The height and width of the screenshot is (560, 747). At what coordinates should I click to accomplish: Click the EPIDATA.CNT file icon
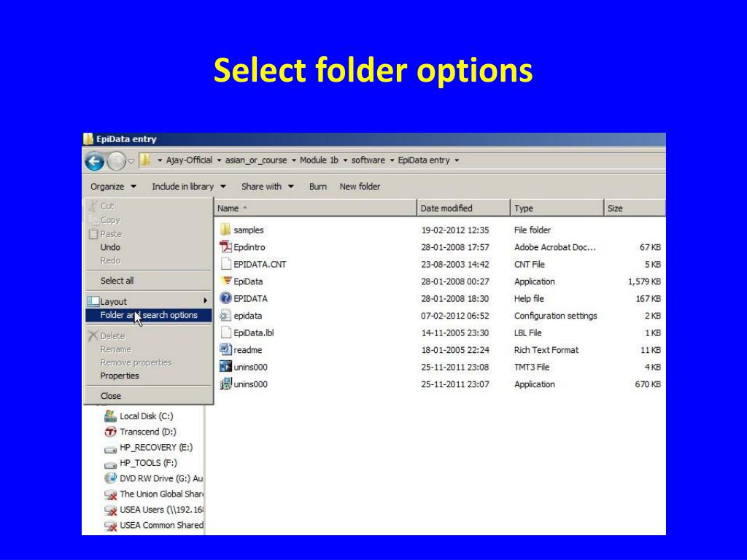pyautogui.click(x=226, y=264)
